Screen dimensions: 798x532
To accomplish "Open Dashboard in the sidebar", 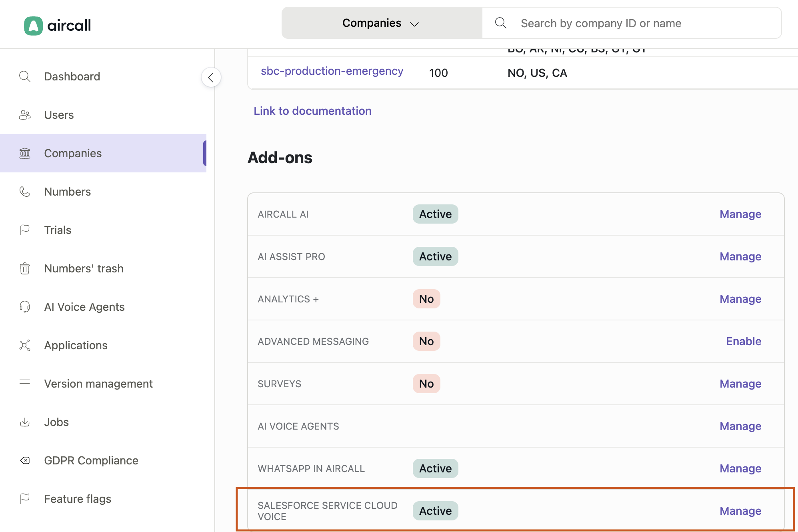I will tap(103, 76).
